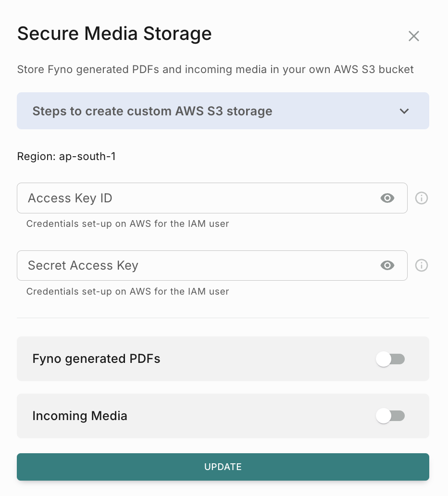Click helper text below Access Key ID
This screenshot has width=448, height=496.
(127, 223)
